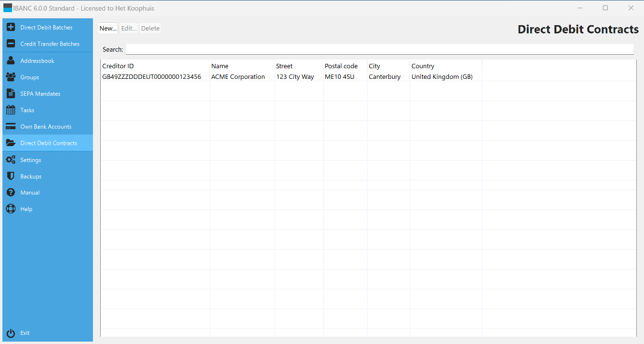This screenshot has height=344, width=644.
Task: Open the Credit Transfer Batches menu entry
Action: tap(49, 44)
